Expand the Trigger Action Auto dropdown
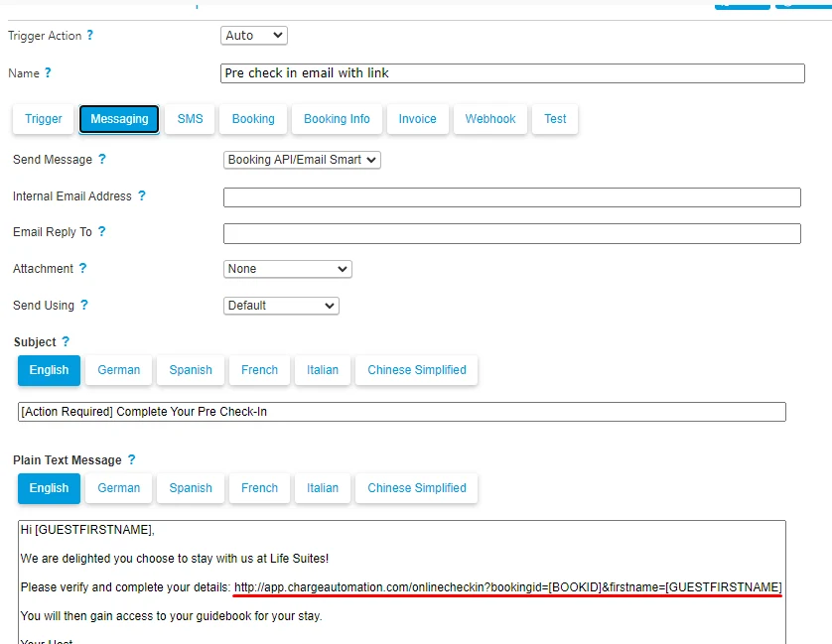 tap(253, 36)
